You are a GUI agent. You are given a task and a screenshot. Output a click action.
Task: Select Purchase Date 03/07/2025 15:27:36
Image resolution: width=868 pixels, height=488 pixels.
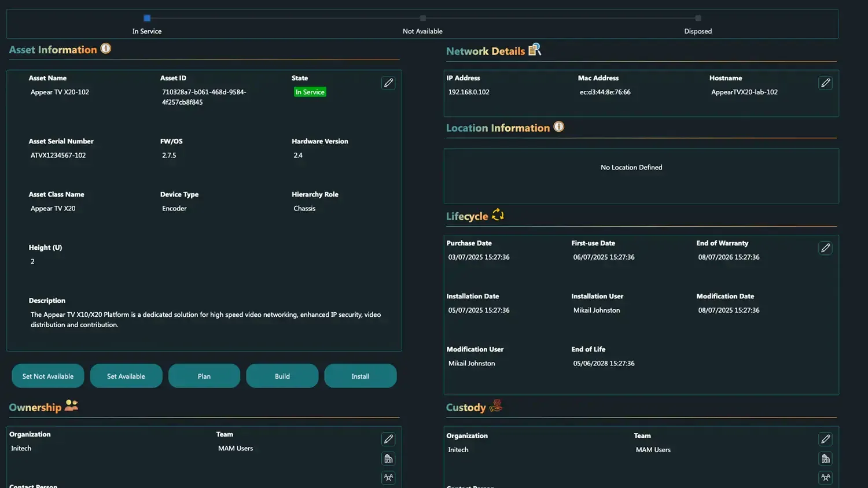pos(479,257)
